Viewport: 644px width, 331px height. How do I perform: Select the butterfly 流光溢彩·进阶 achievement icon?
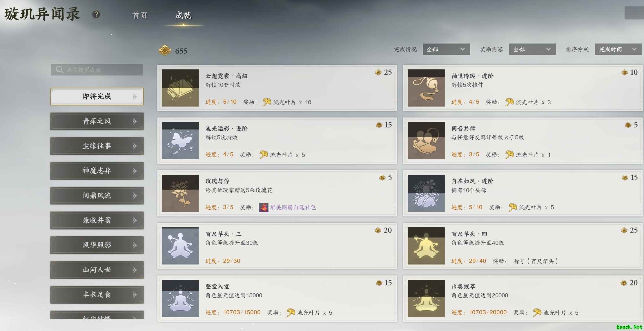pyautogui.click(x=180, y=141)
